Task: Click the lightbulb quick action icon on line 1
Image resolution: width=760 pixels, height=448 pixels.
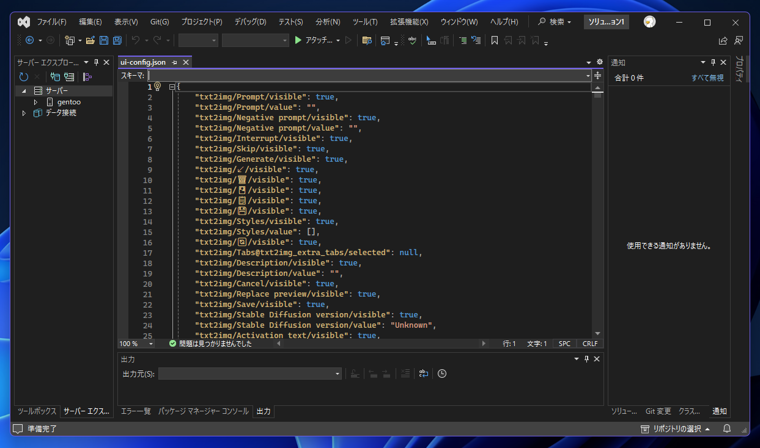Action: pos(158,87)
